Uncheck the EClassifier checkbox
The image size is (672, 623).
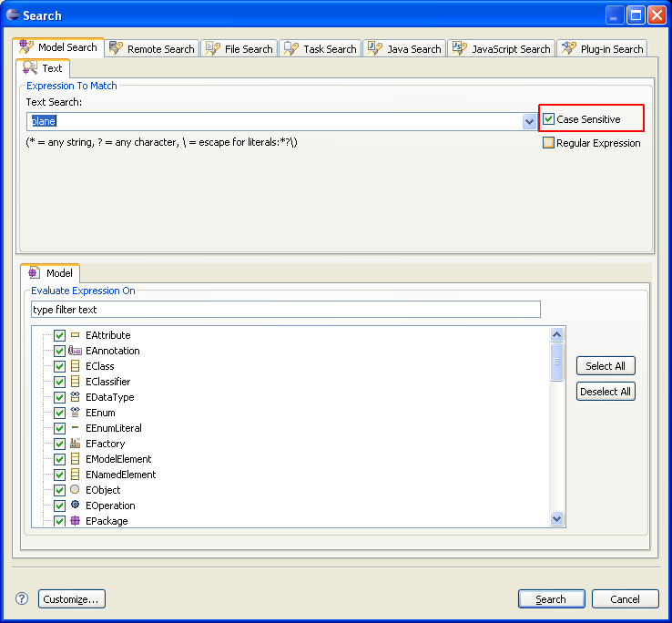point(59,382)
